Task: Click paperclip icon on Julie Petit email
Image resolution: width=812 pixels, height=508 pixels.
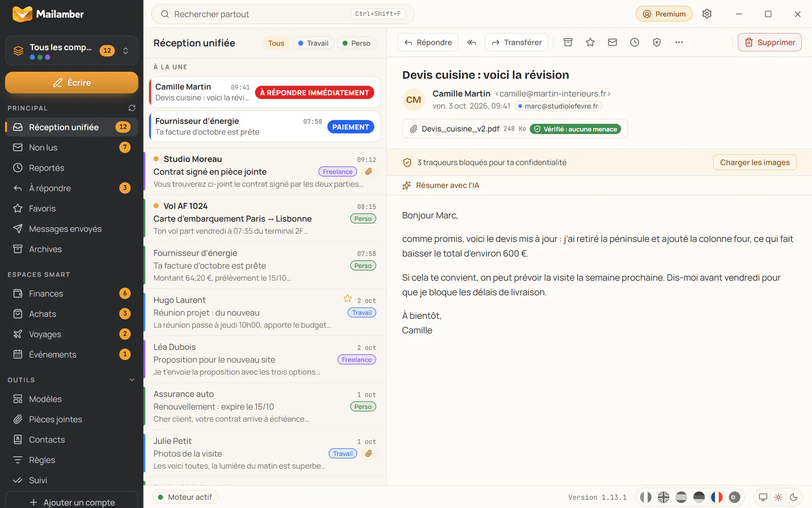Action: coord(369,453)
